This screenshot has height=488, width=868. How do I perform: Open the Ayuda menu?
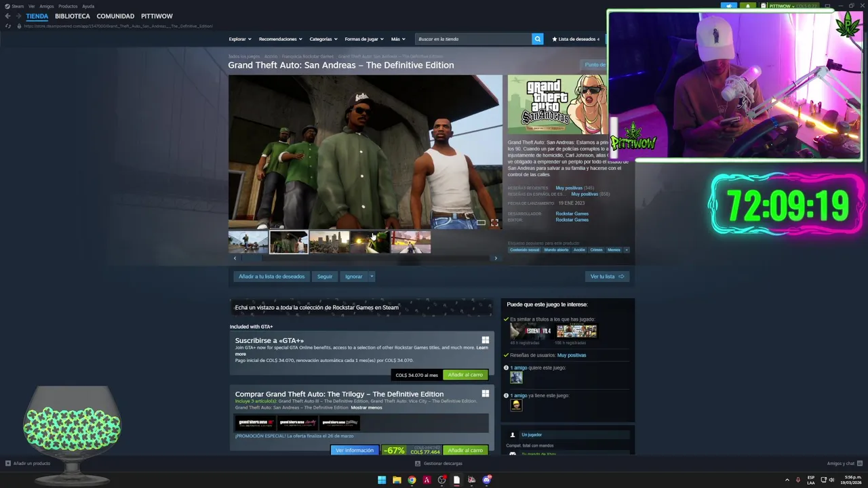pyautogui.click(x=88, y=6)
